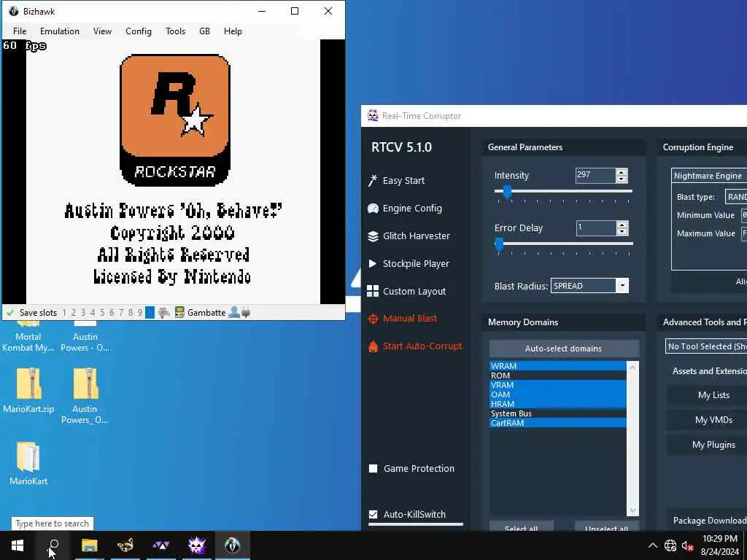
Task: Decrease Error Delay with down arrow
Action: click(622, 231)
